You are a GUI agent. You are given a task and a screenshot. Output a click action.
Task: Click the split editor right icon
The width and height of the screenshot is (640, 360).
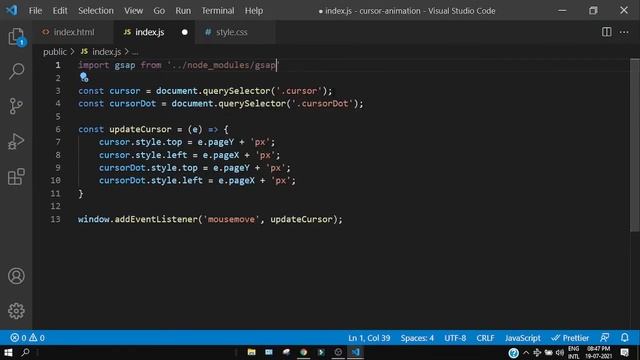pyautogui.click(x=607, y=32)
